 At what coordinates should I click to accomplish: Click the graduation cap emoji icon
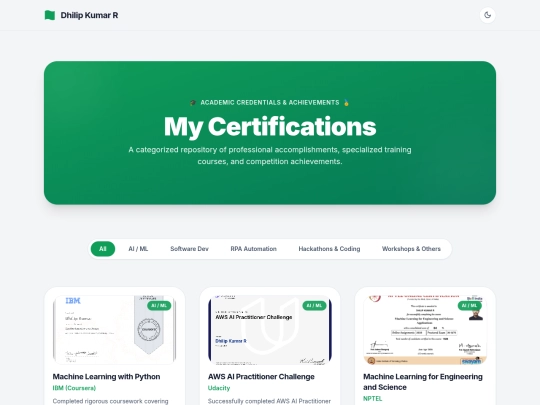(x=193, y=103)
